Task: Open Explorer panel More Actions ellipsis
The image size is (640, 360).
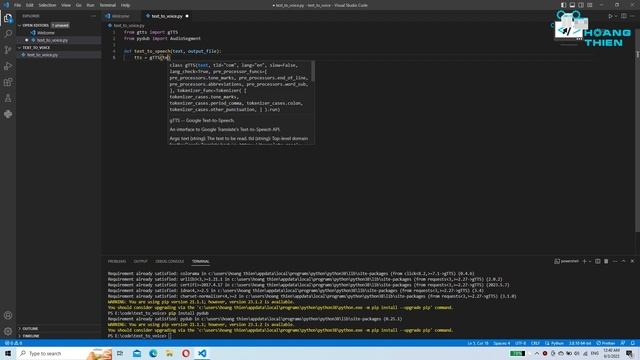Action: (93, 16)
